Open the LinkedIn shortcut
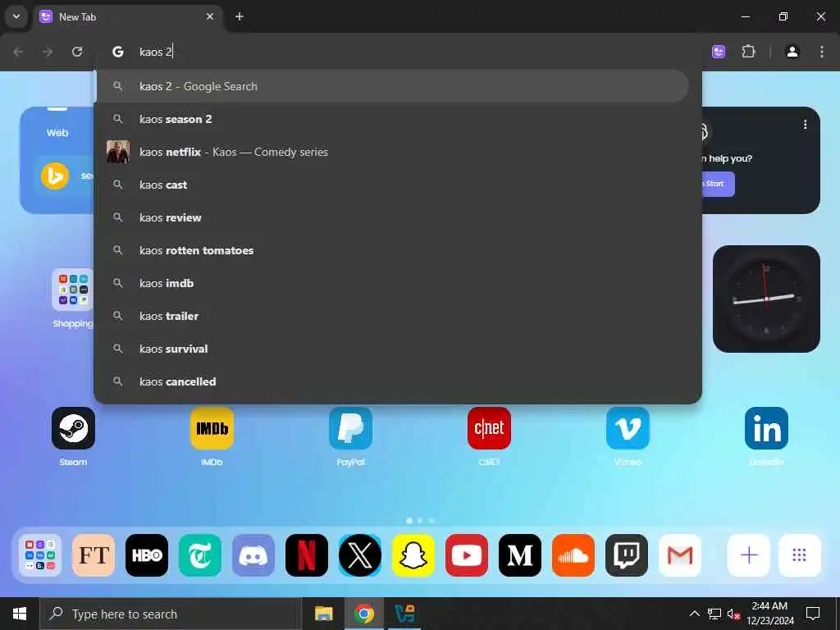Screen dimensions: 840x630 [767, 428]
